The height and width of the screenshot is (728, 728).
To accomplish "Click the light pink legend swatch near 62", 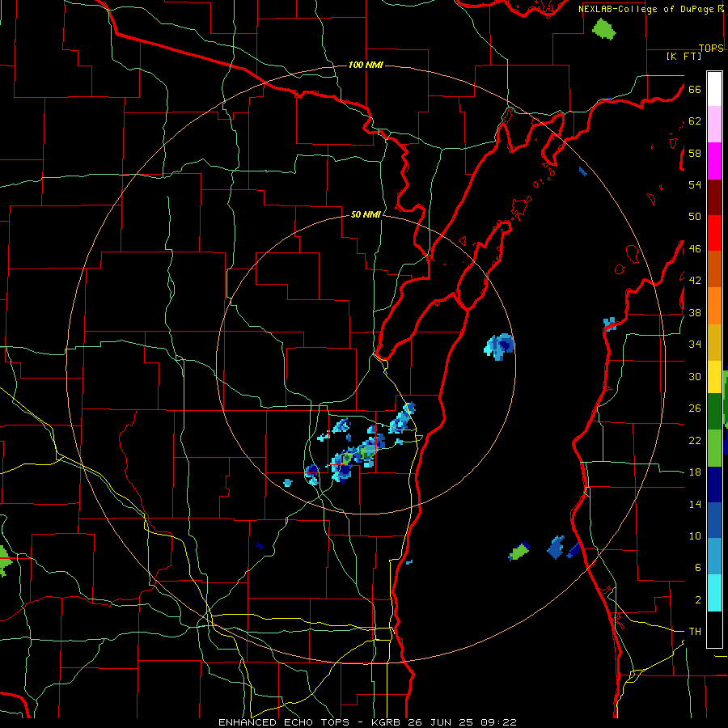I will pos(714,125).
